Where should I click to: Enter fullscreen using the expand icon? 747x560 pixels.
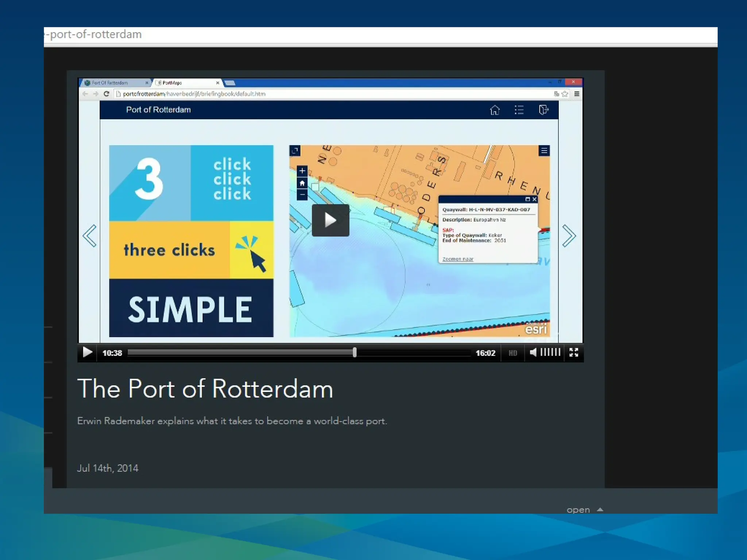[574, 353]
